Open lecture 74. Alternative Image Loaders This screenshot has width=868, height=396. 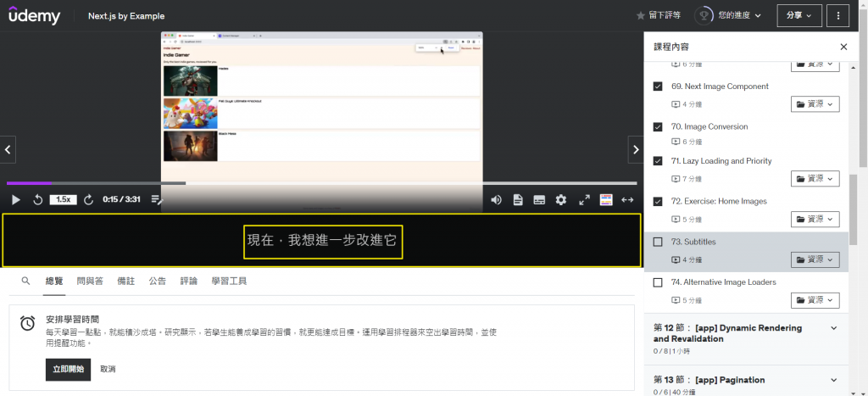[723, 282]
